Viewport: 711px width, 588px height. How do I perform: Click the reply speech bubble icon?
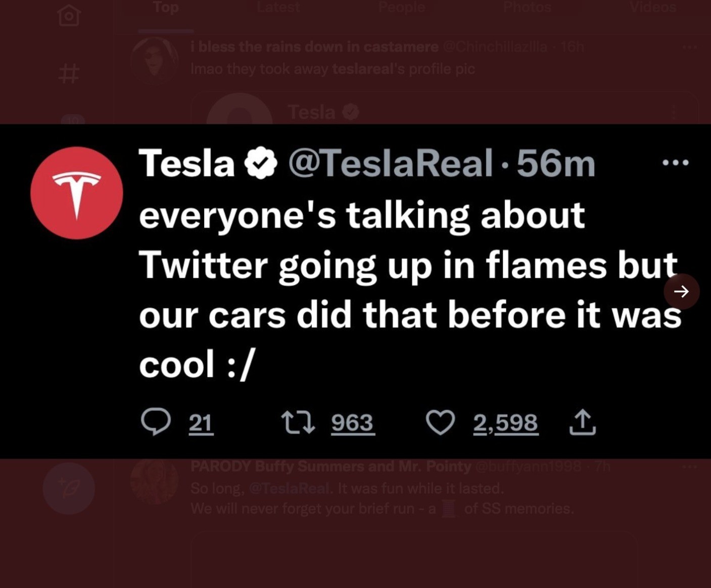[x=156, y=421]
